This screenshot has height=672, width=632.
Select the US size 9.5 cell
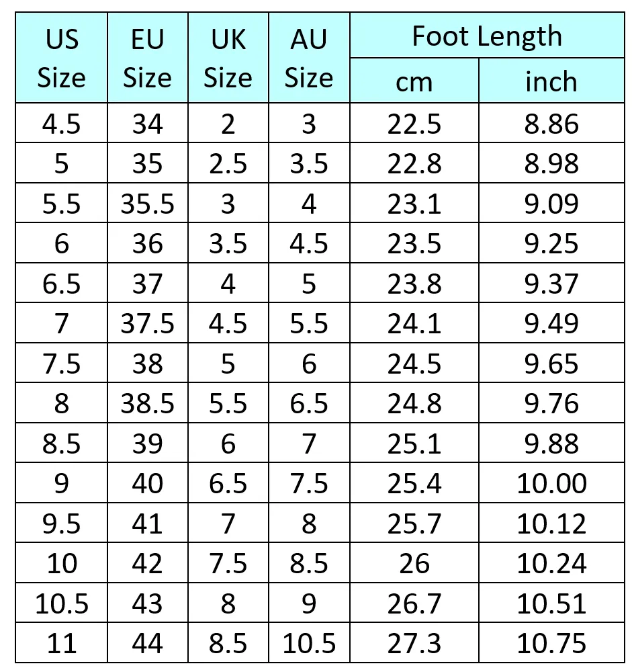pyautogui.click(x=61, y=522)
